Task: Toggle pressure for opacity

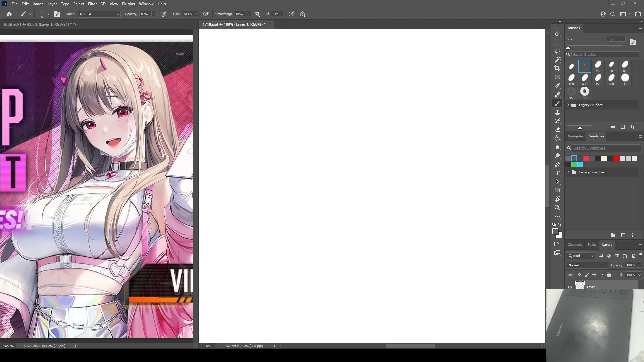Action: point(163,14)
